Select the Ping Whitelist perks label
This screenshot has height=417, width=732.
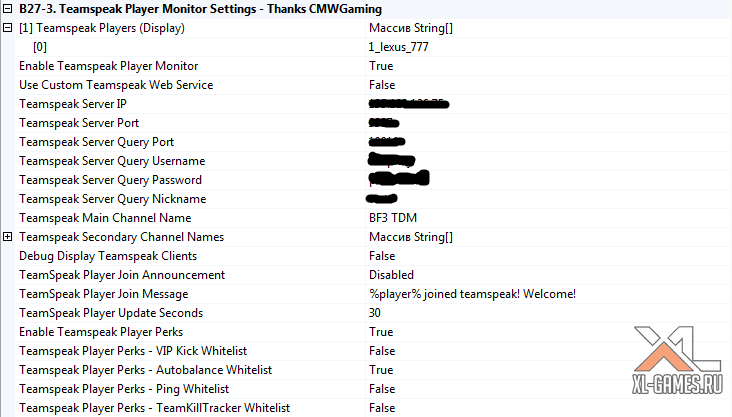124,389
